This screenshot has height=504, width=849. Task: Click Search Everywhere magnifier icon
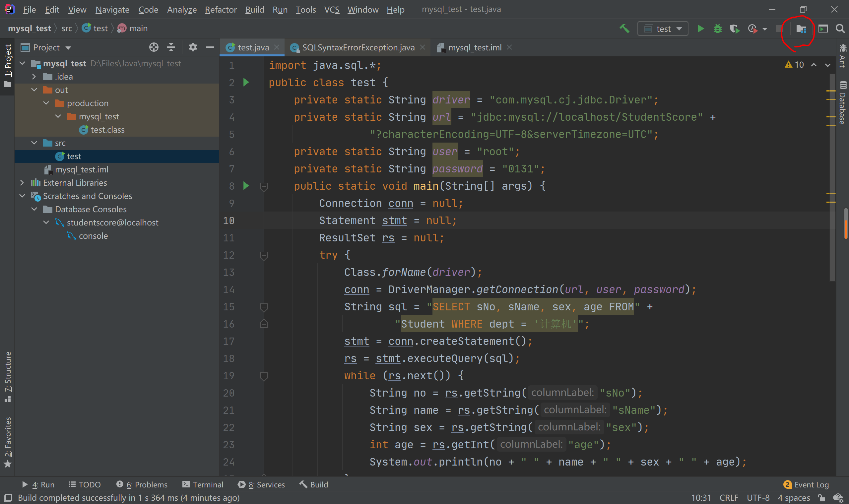(x=840, y=29)
